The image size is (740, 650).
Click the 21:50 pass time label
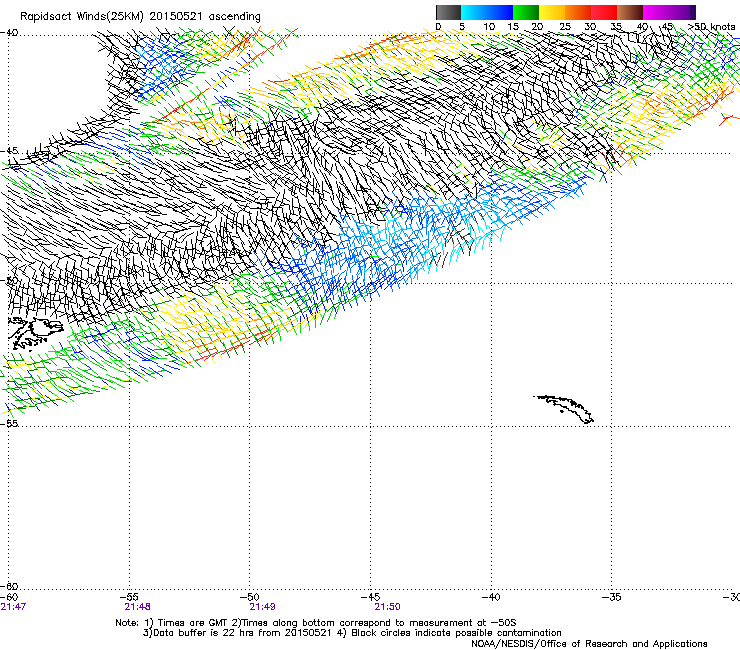click(x=387, y=607)
